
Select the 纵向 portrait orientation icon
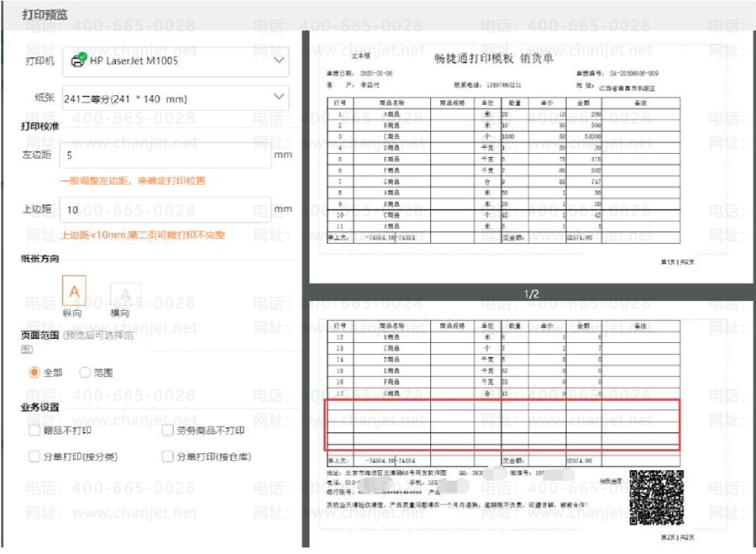tap(74, 291)
